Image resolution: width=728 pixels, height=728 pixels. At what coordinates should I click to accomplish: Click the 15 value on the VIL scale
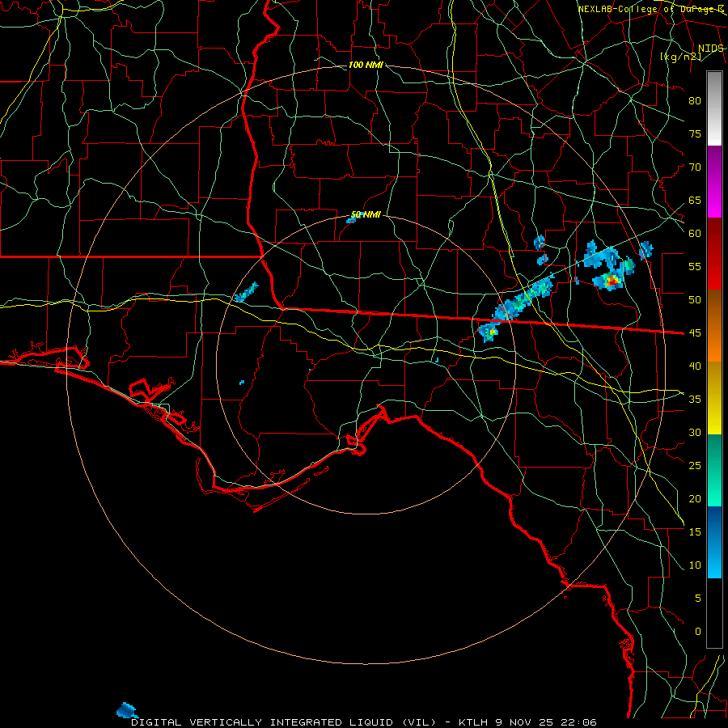pyautogui.click(x=695, y=531)
